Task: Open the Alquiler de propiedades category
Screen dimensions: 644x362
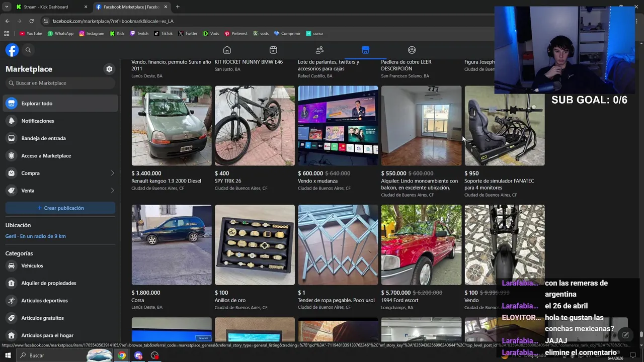Action: click(60, 283)
